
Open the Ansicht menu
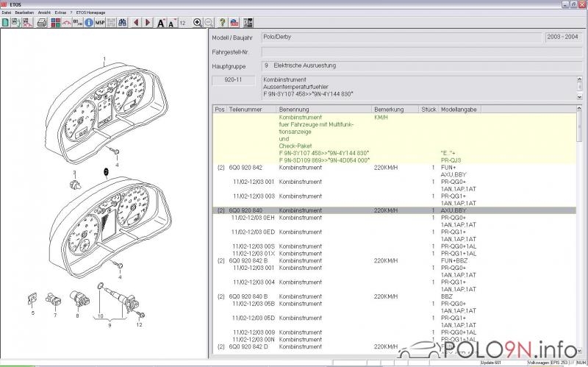pos(43,13)
